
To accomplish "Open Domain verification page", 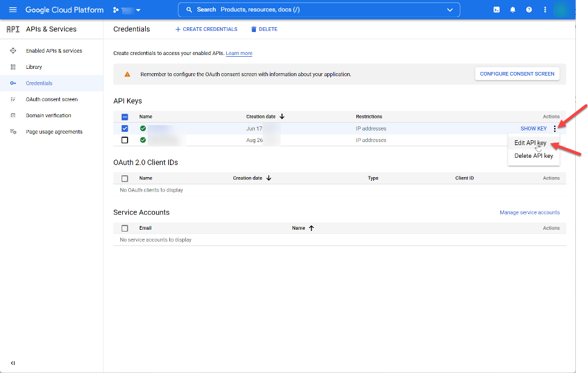I will (x=48, y=115).
